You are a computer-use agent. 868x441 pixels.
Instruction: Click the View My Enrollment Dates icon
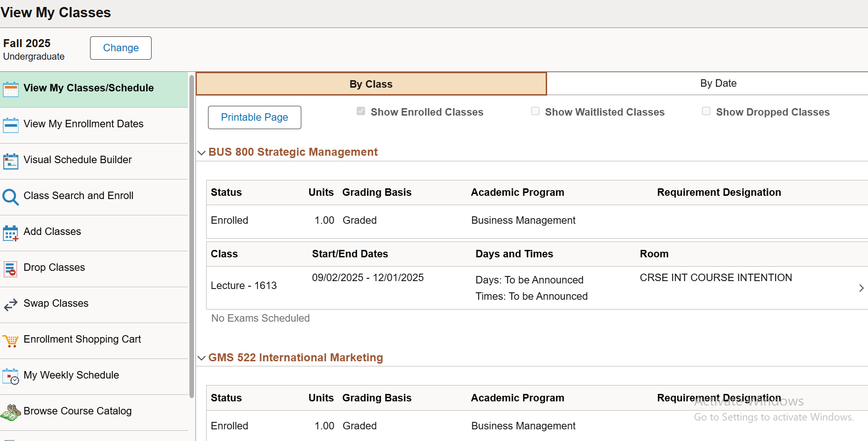11,124
